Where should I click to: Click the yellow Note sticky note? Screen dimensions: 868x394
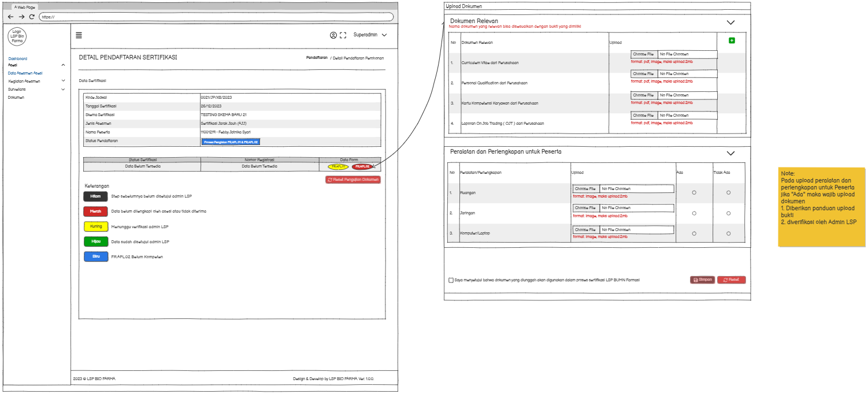pos(822,207)
